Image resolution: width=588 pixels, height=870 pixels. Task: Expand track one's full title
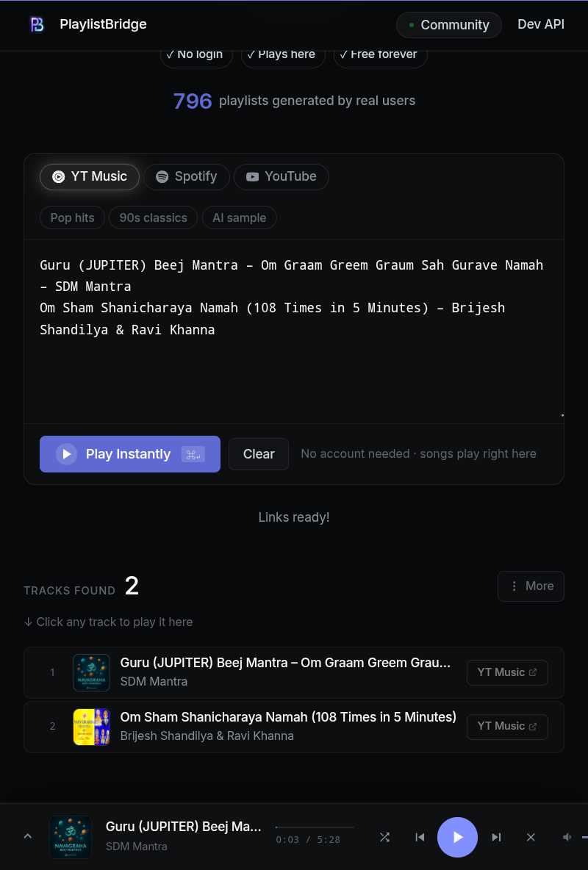tap(285, 662)
